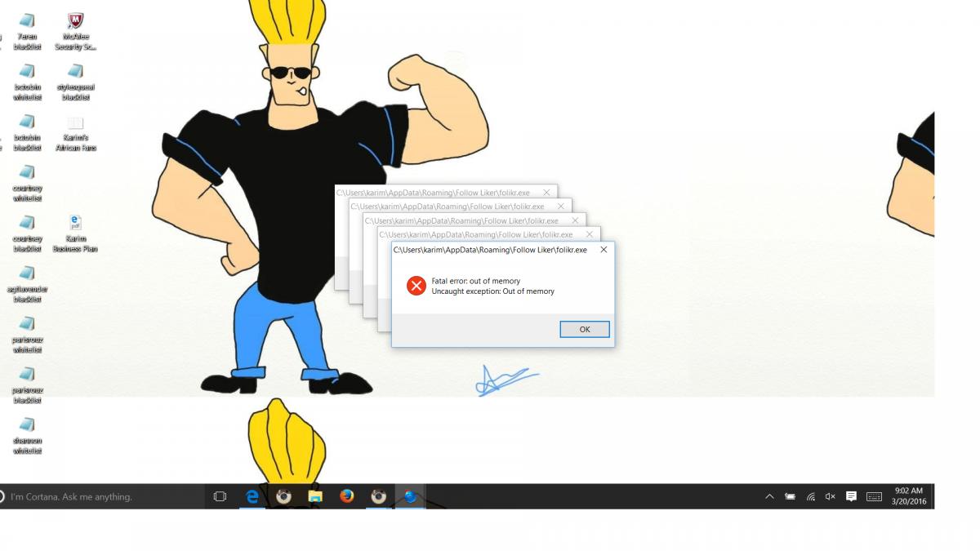
Task: Close the frontmost folikr.exe error dialog
Action: point(604,250)
